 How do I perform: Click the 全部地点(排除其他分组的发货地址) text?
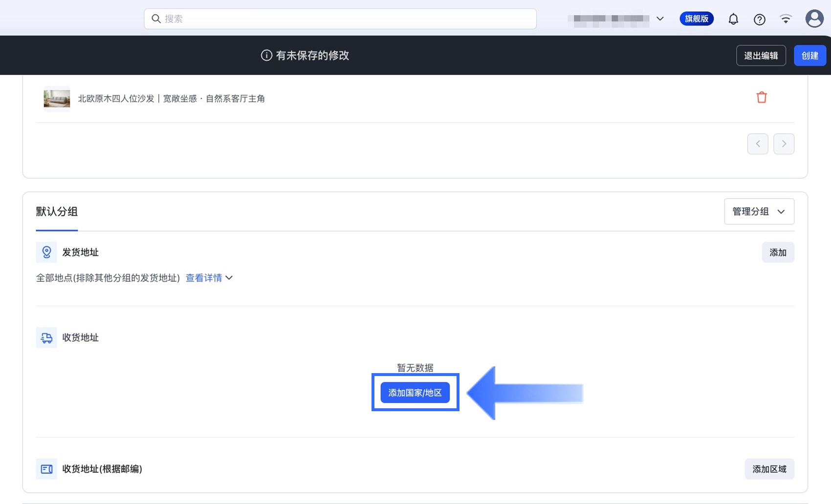coord(108,278)
